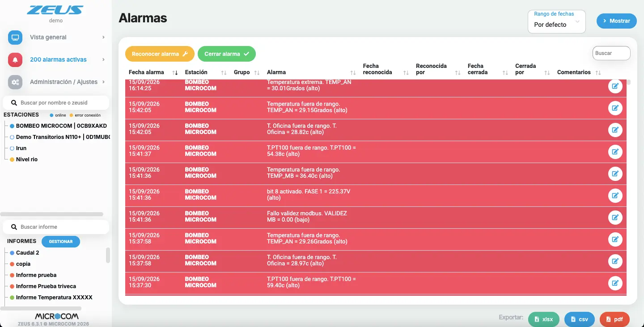644x327 pixels.
Task: Edit comment for T.PT100 54.38c alarm
Action: coord(615,151)
